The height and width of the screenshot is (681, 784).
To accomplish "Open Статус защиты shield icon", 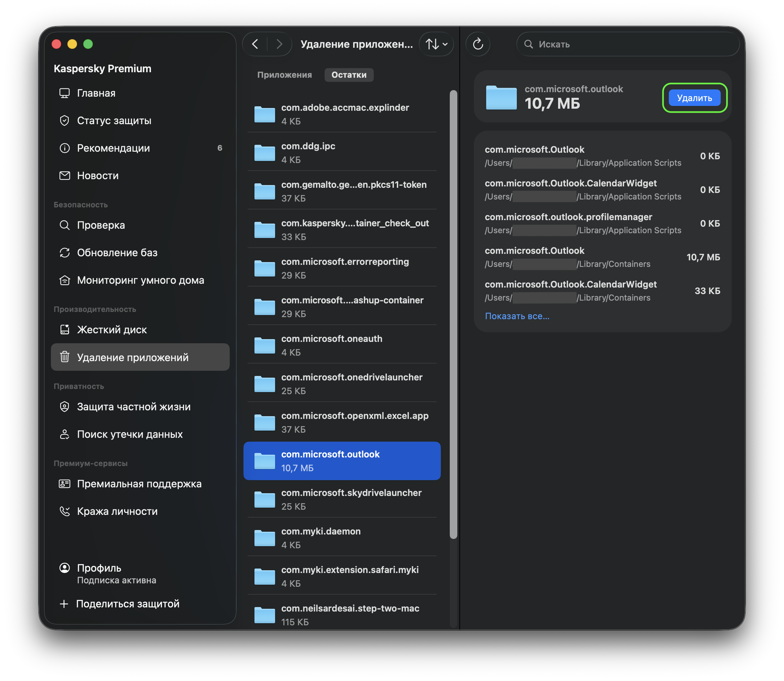I will coord(65,120).
